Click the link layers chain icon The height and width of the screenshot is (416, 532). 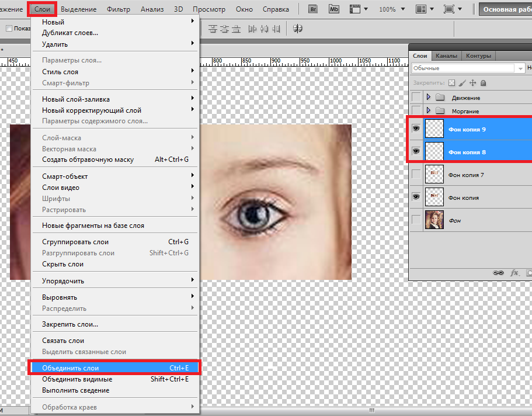pyautogui.click(x=498, y=272)
